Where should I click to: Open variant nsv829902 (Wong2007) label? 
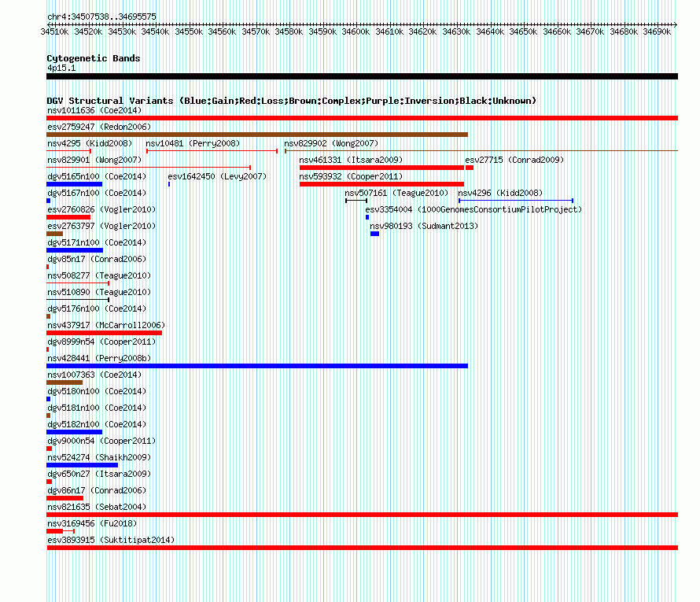331,143
